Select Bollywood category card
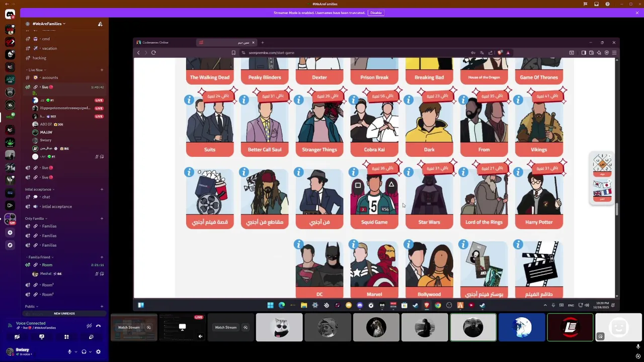644x362 pixels. (x=429, y=270)
